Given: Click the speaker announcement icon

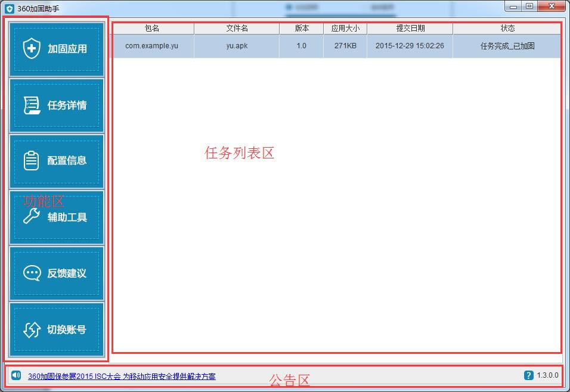Looking at the screenshot, I should point(16,375).
